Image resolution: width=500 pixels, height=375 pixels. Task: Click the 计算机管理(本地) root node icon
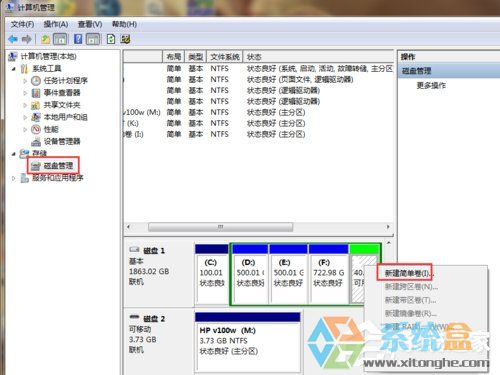[x=12, y=56]
